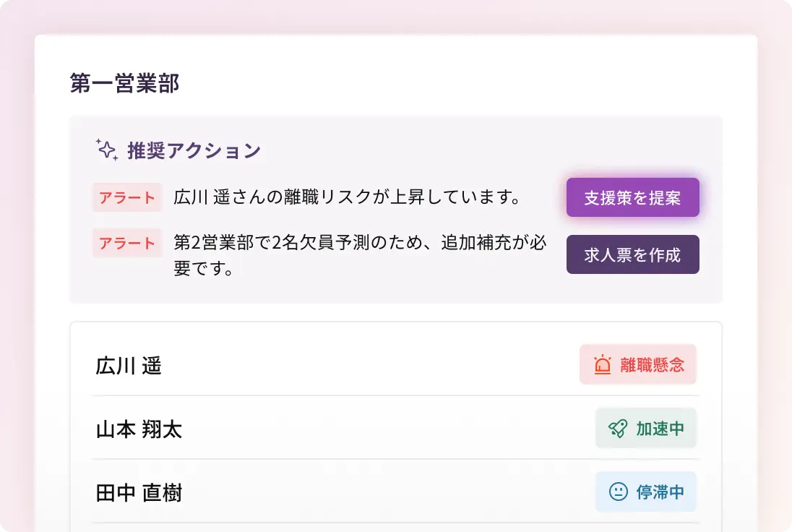The width and height of the screenshot is (792, 532).
Task: Click the 第一営業部 department heading
Action: tap(124, 83)
